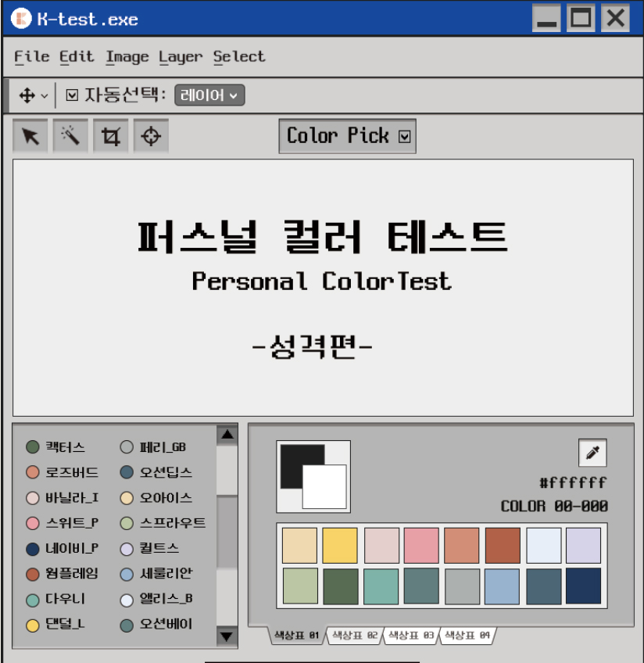Open the Edit menu
644x663 pixels.
tap(77, 56)
